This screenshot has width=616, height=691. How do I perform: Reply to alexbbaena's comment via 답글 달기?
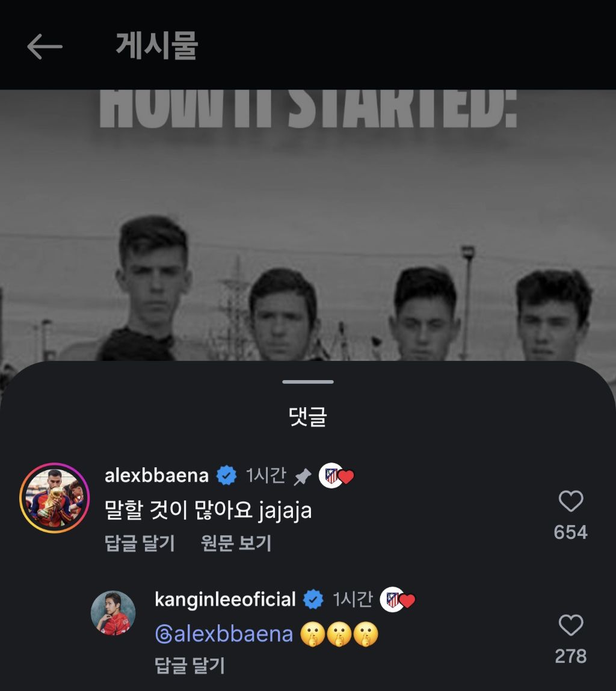[x=140, y=543]
